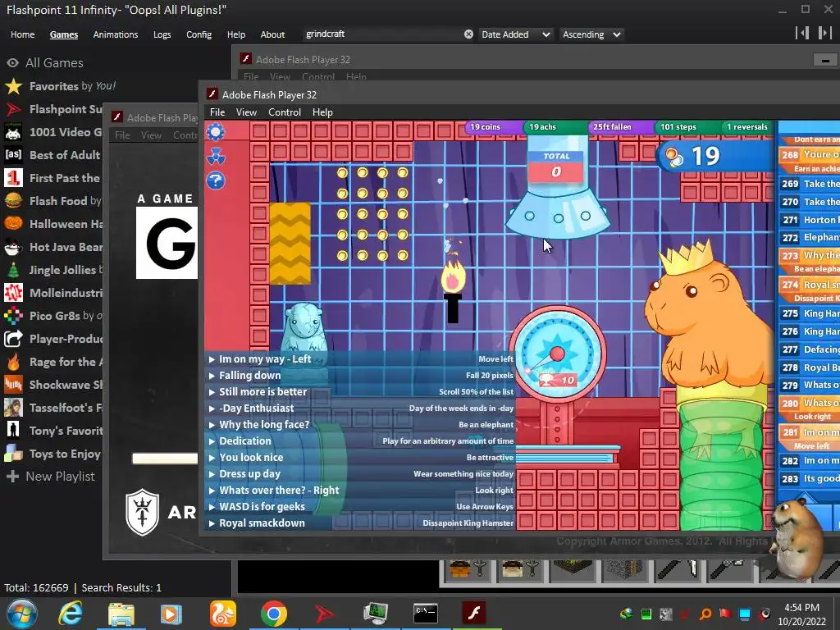Open Internet Explorer from the taskbar
Viewport: 840px width, 630px height.
(71, 614)
